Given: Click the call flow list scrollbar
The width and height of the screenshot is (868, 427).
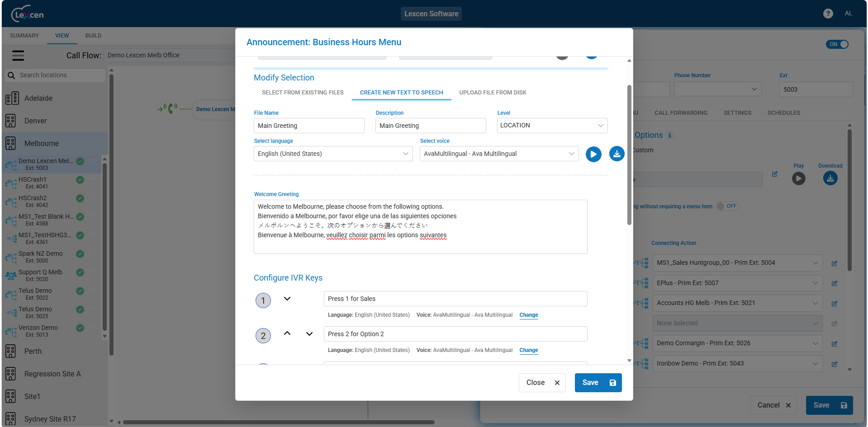Looking at the screenshot, I should [104, 248].
